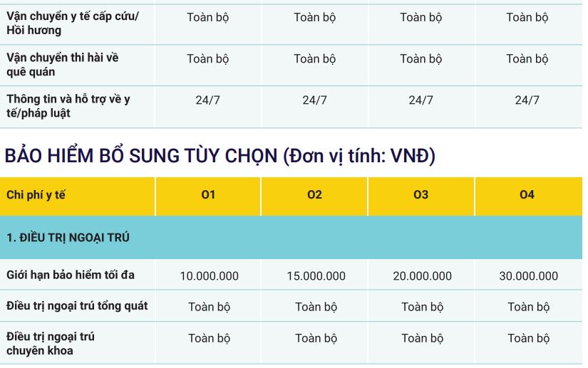Image resolution: width=588 pixels, height=368 pixels.
Task: Select the '1. ĐIỀU TRỊ NGOẠI TRÚ' section row
Action: coord(68,238)
